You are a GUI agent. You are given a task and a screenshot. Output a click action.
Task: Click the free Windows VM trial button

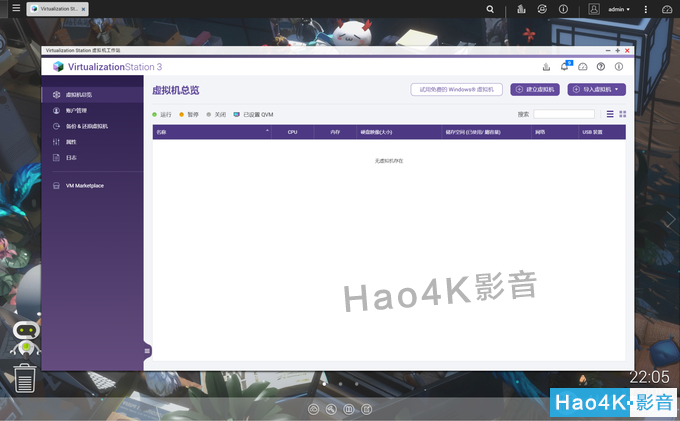(456, 89)
